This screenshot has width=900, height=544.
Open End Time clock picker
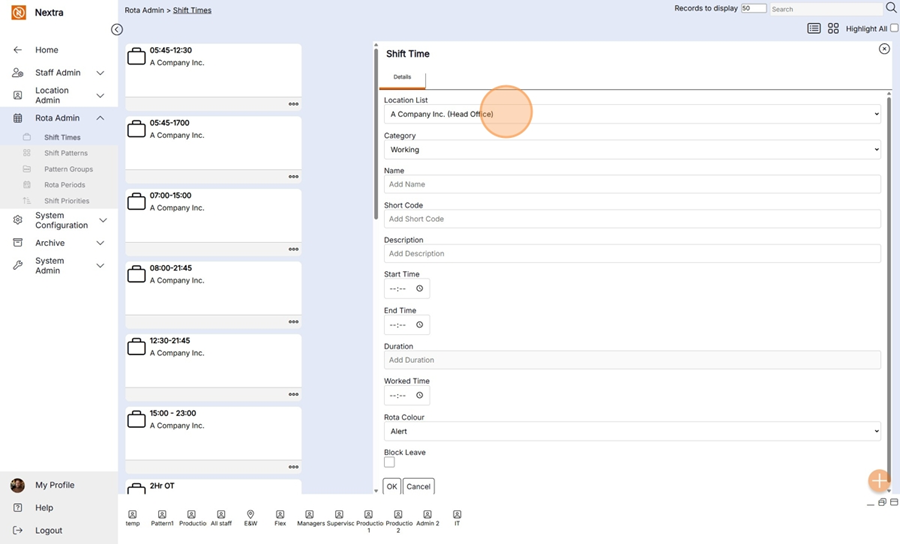420,325
